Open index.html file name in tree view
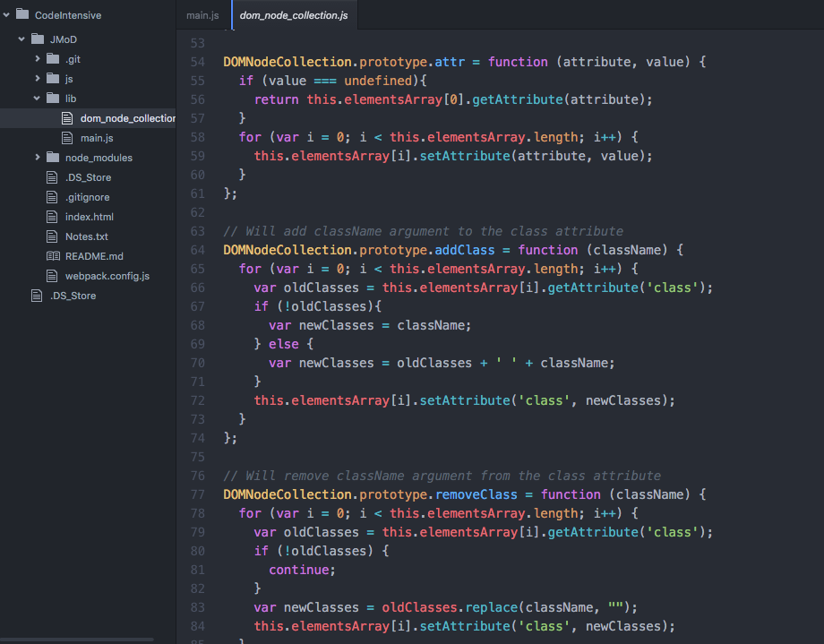This screenshot has height=644, width=824. [x=90, y=217]
